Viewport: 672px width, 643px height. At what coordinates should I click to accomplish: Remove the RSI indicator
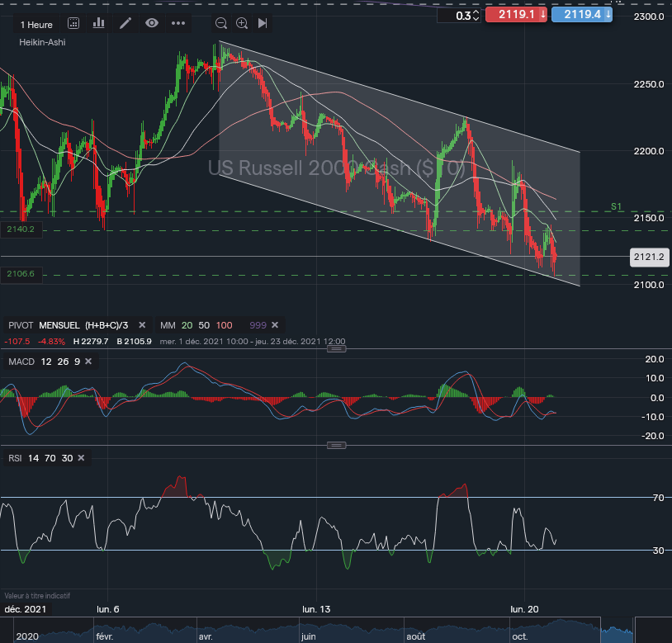[81, 458]
